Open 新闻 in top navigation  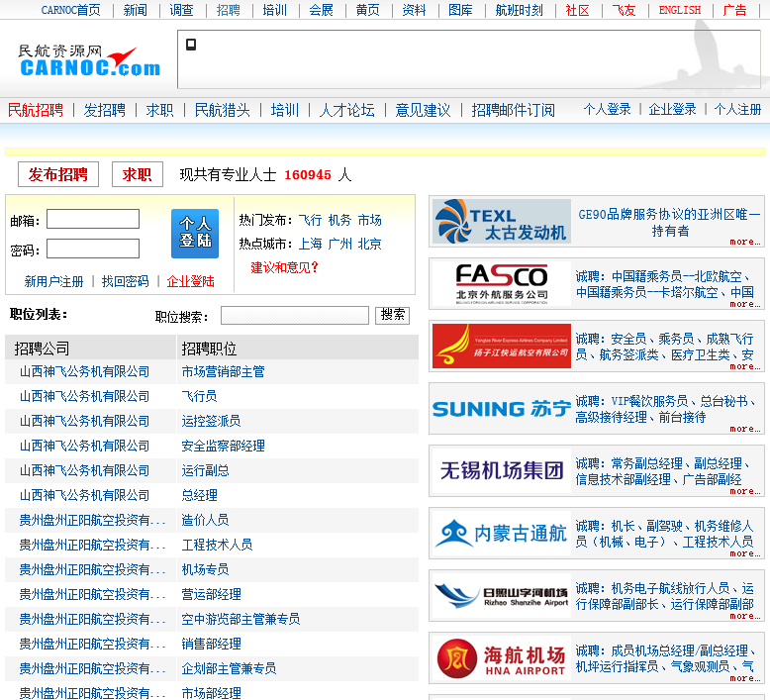(x=135, y=10)
